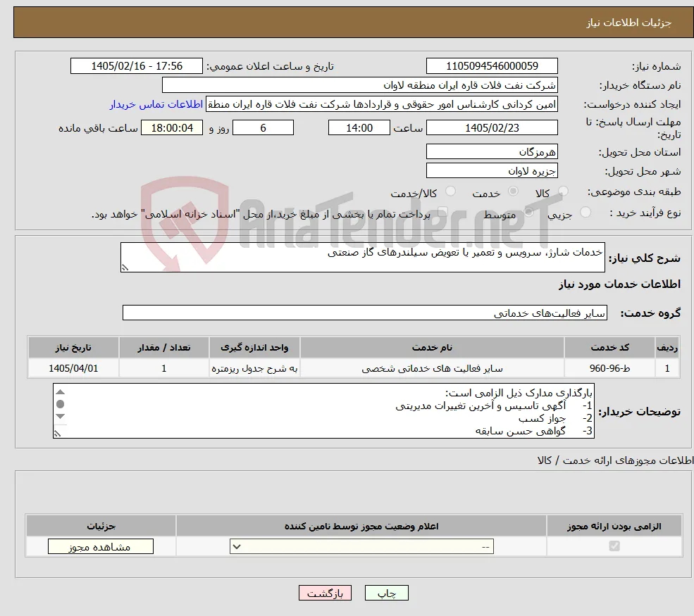Open the مشاهده مجوز button

tap(101, 546)
